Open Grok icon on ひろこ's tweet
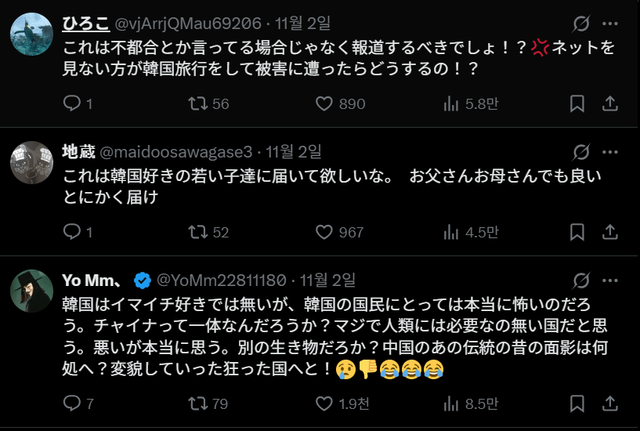The image size is (640, 431). coord(579,24)
